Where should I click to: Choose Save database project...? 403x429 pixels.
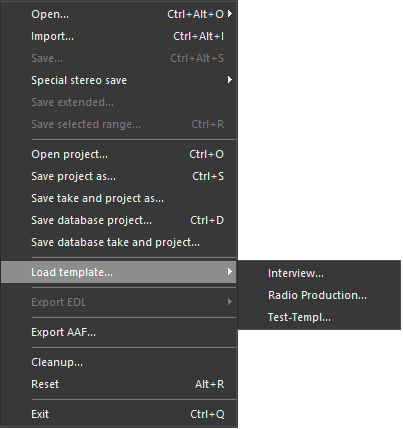118,220
